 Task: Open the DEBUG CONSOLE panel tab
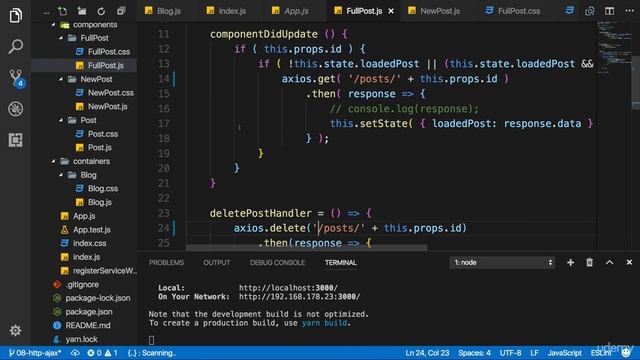coord(278,262)
